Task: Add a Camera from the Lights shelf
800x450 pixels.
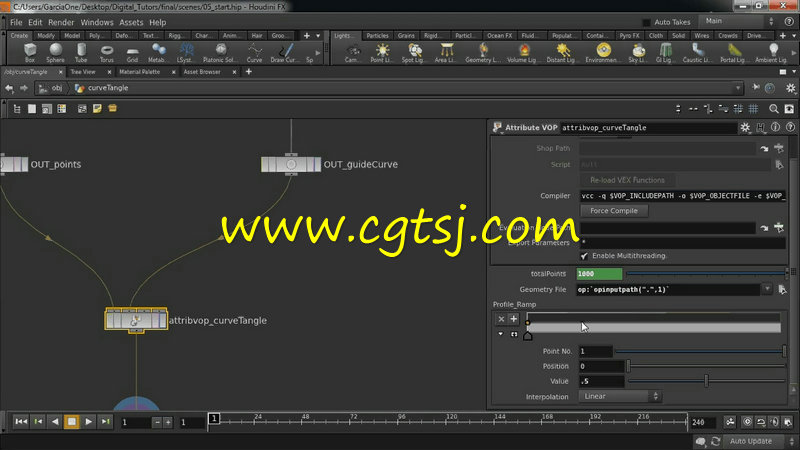Action: [352, 53]
